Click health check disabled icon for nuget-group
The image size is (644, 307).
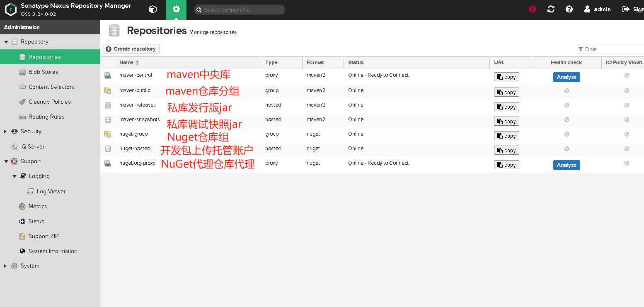click(567, 134)
